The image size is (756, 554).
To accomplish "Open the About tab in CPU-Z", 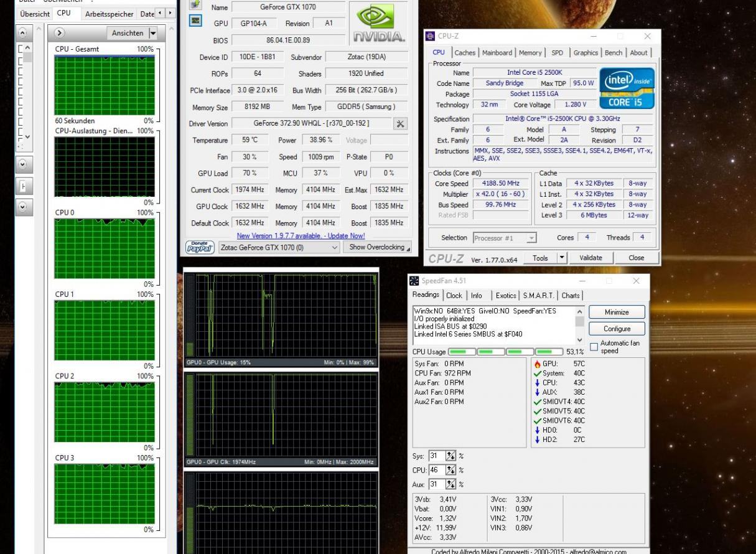I will 639,53.
